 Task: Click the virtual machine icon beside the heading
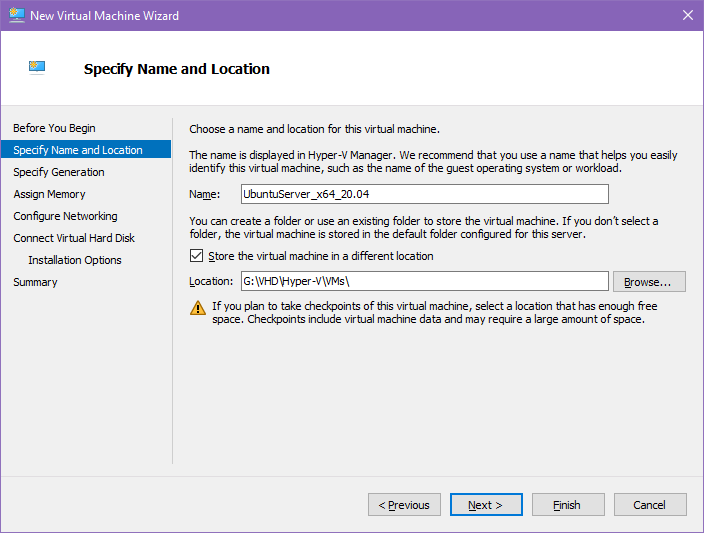coord(37,67)
